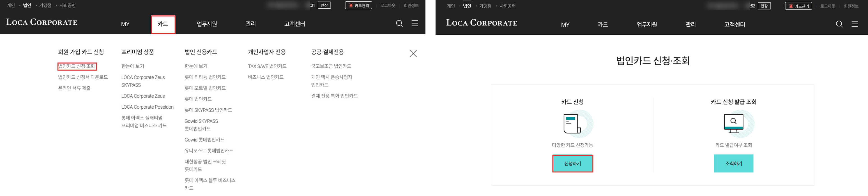Click the LOCA CORPORATE logo on the left

pos(42,22)
